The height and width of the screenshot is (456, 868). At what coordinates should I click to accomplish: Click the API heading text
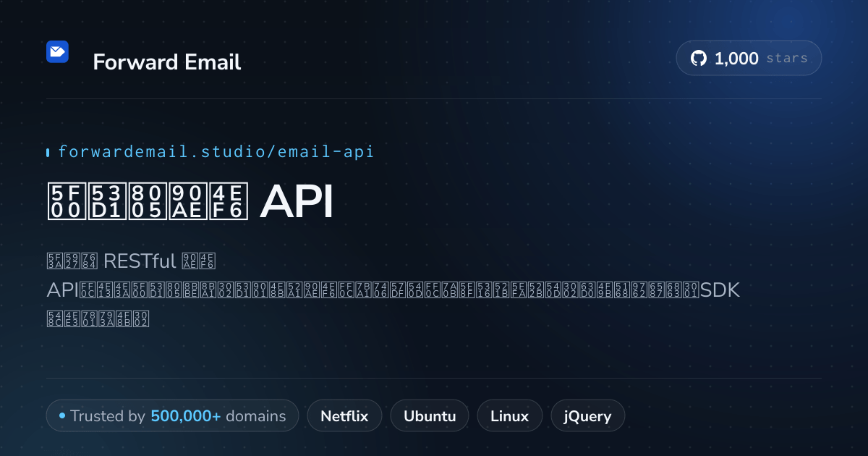click(297, 202)
